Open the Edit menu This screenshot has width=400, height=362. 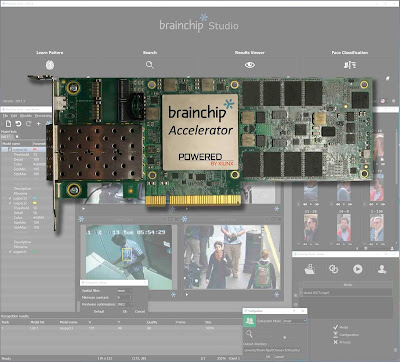tap(14, 116)
